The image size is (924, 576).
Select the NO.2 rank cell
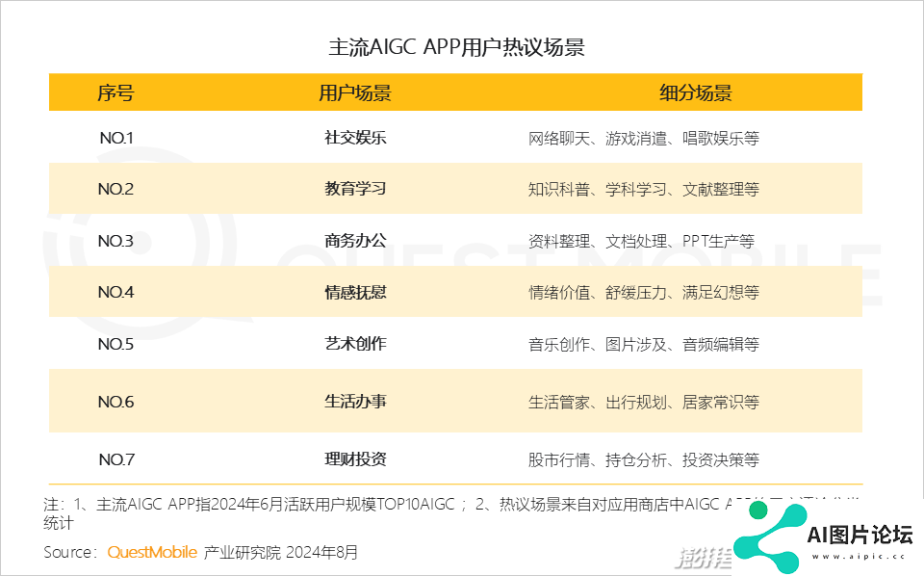(116, 189)
